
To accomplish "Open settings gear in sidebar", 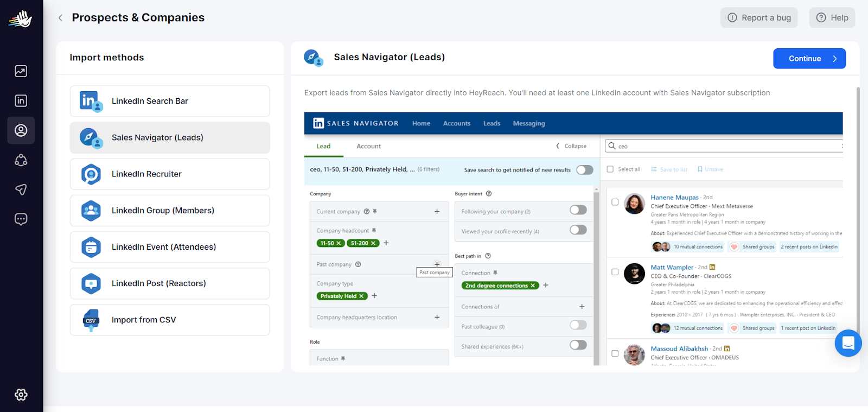I will coord(21,395).
